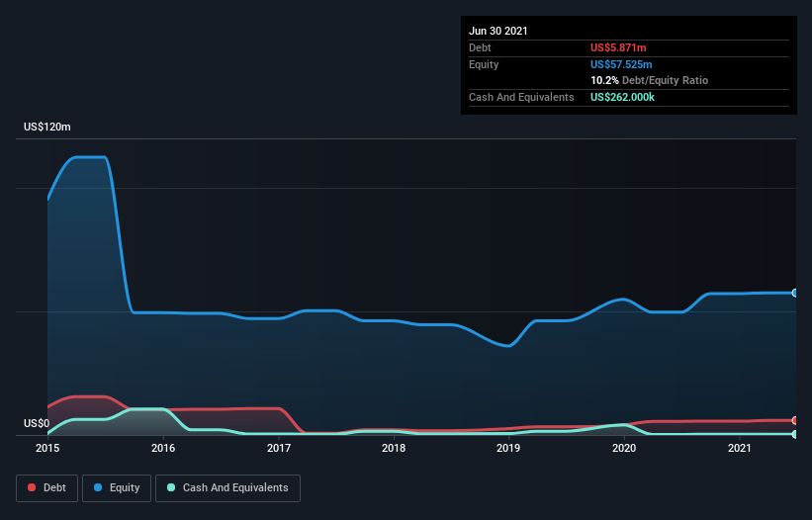This screenshot has width=812, height=520.
Task: Select the Cash endpoint marker on chart
Action: 795,434
